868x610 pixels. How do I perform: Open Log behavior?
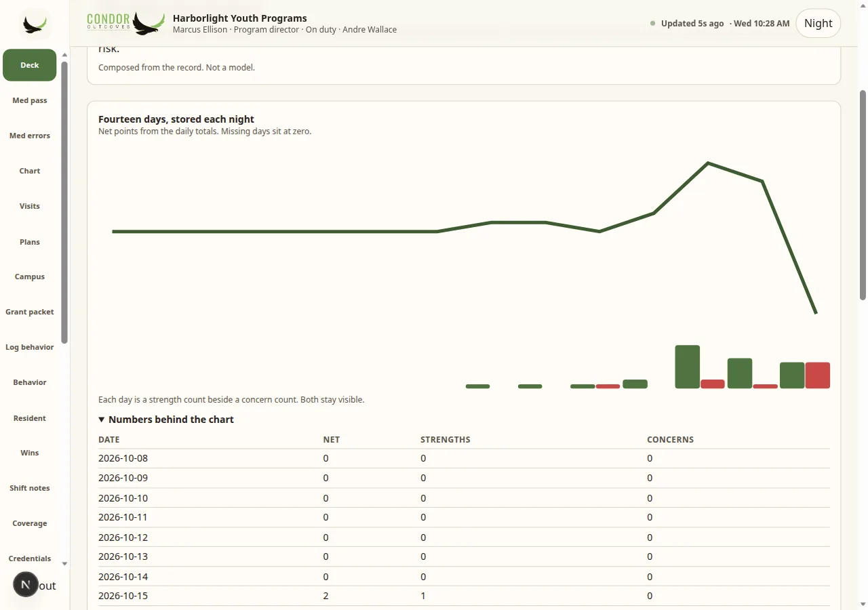point(30,347)
